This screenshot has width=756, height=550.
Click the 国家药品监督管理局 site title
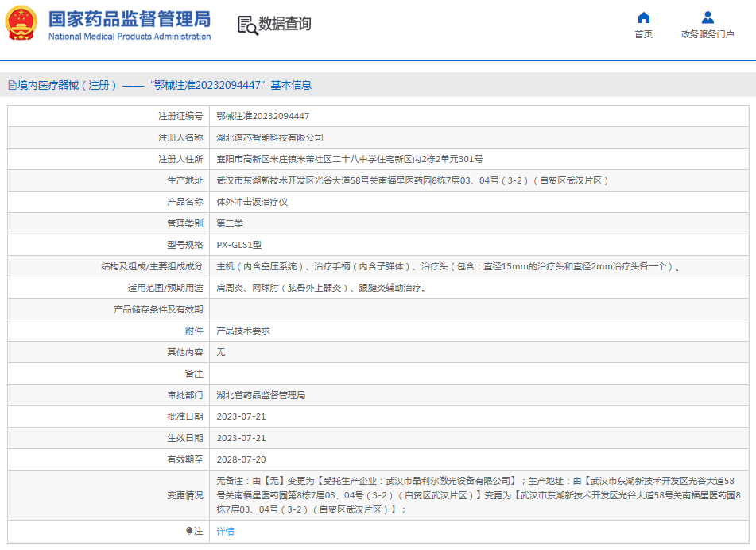pyautogui.click(x=130, y=18)
